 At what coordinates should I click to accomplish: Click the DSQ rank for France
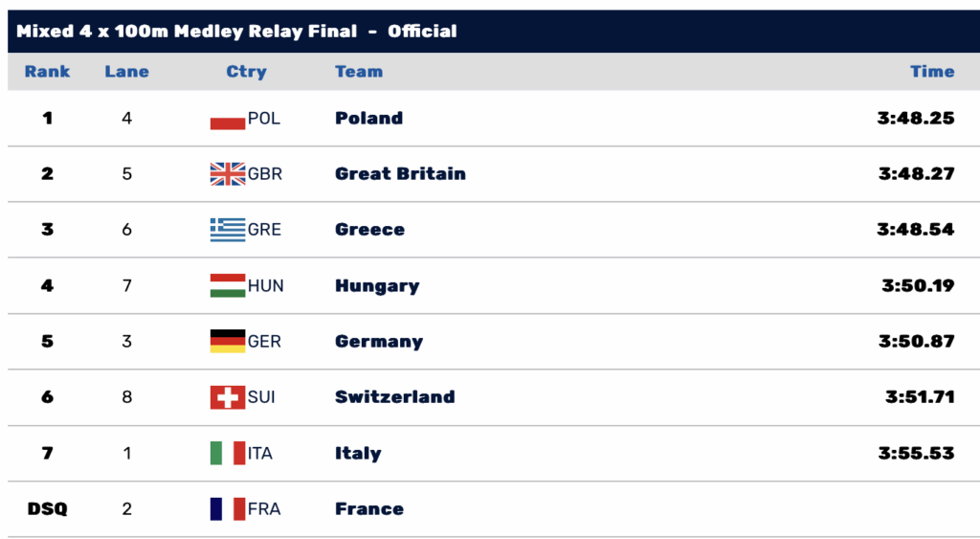pos(47,508)
